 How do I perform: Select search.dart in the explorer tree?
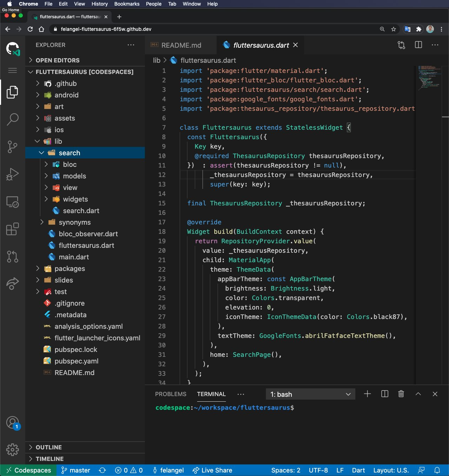81,211
